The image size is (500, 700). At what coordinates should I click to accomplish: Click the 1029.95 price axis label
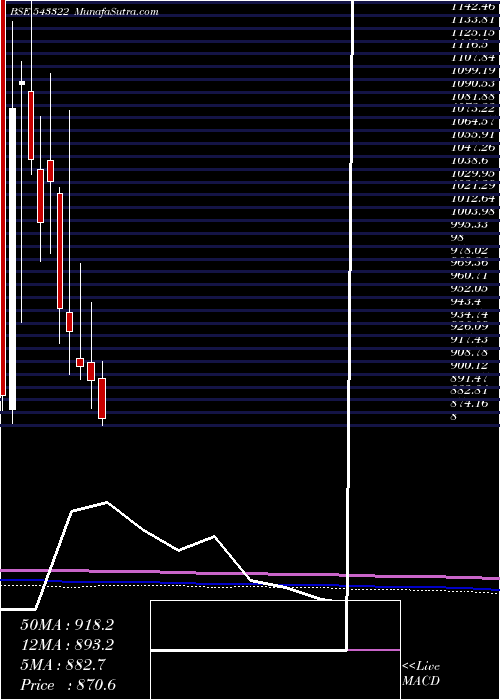(472, 173)
